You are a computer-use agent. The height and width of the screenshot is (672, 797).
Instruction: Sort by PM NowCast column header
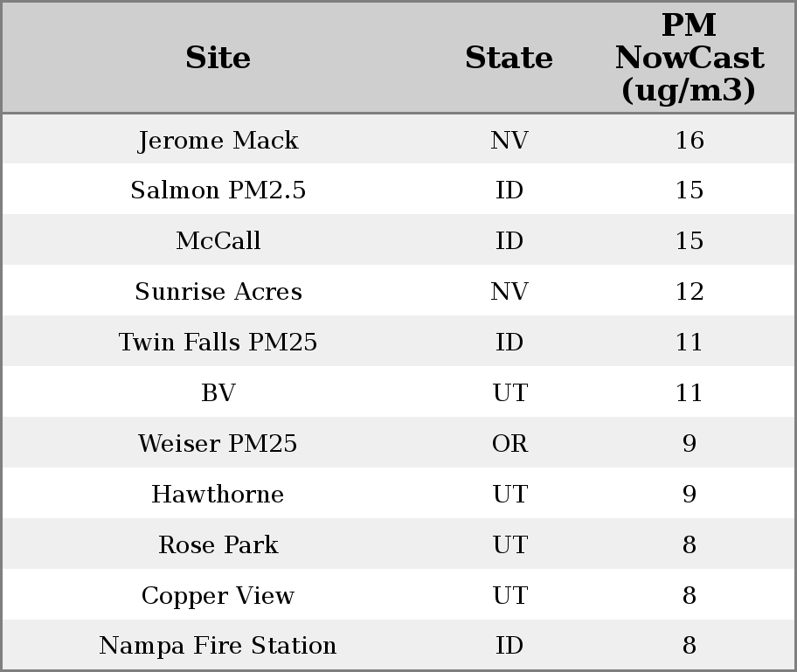click(689, 59)
